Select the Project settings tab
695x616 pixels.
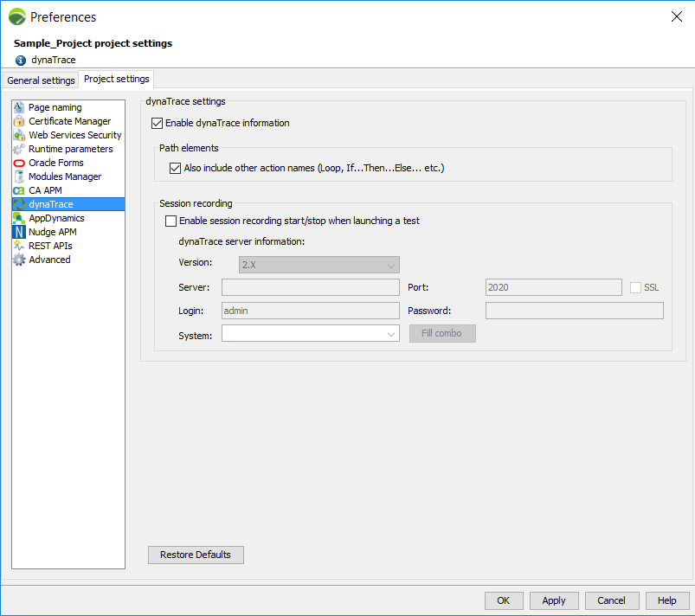[x=117, y=80]
